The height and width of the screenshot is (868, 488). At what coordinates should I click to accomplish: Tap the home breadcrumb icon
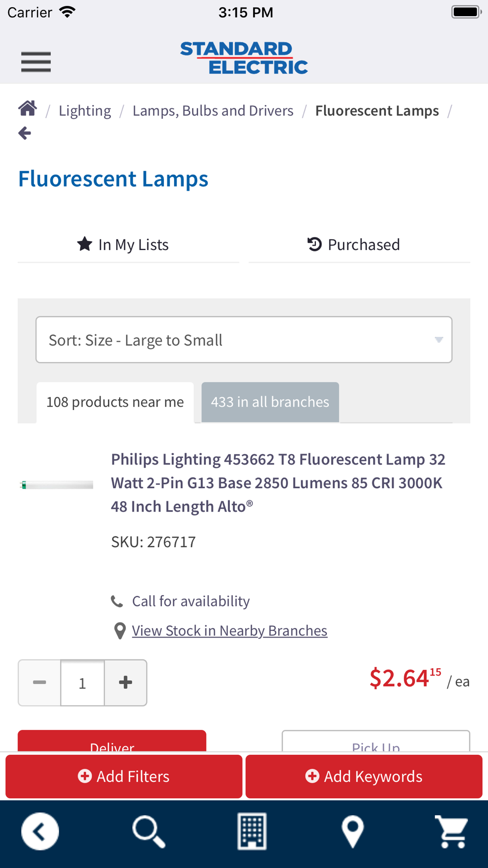click(x=28, y=108)
